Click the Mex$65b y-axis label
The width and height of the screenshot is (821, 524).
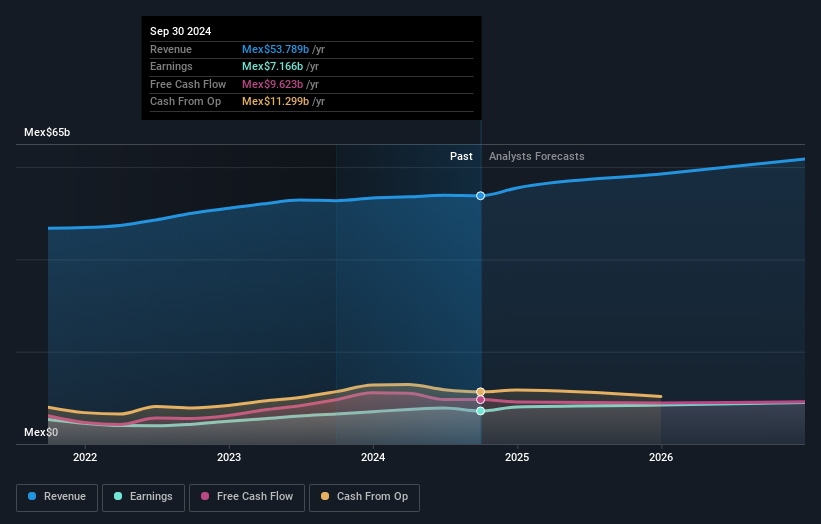click(47, 132)
